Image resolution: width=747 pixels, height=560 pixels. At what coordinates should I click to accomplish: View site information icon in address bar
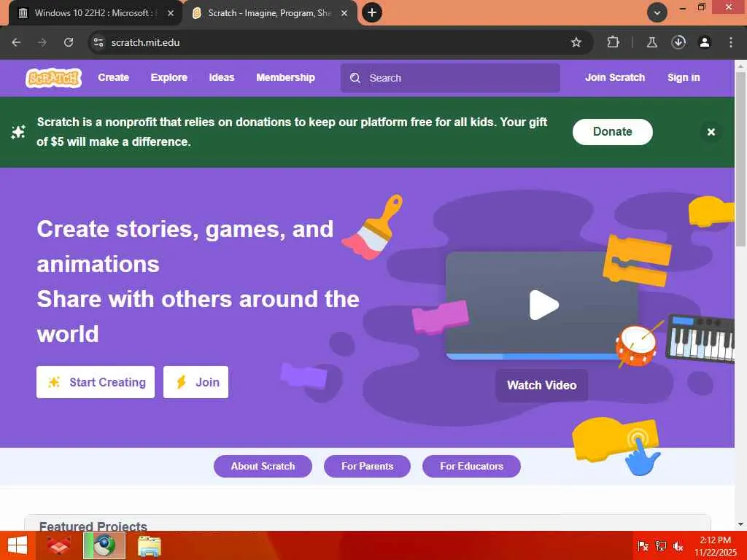click(x=98, y=42)
